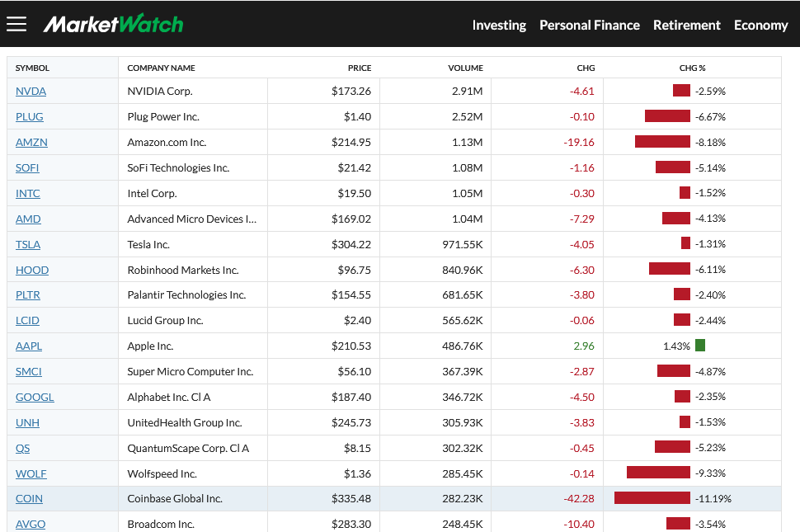The height and width of the screenshot is (532, 800).
Task: Select the Alphabet Inc. Cl A name
Action: click(x=169, y=397)
